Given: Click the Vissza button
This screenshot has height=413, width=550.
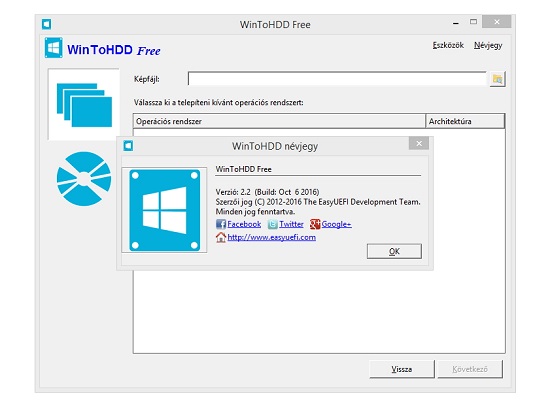Looking at the screenshot, I should [x=402, y=369].
